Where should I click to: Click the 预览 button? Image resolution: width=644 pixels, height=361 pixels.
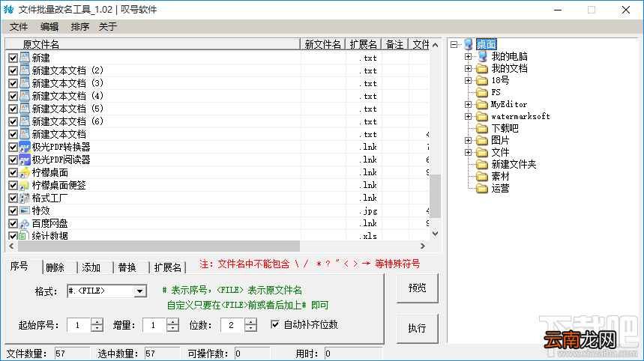click(418, 288)
